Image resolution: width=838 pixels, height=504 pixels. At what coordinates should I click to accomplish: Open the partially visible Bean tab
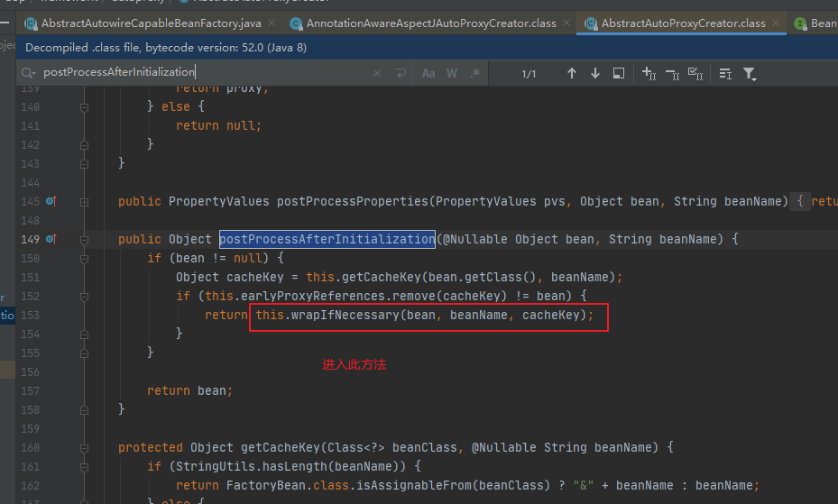[x=823, y=23]
